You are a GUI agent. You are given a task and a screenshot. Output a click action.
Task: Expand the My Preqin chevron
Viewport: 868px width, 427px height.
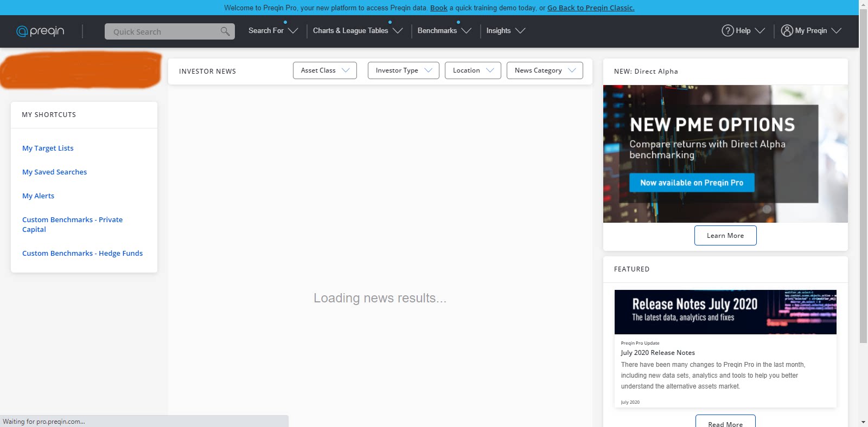[837, 31]
